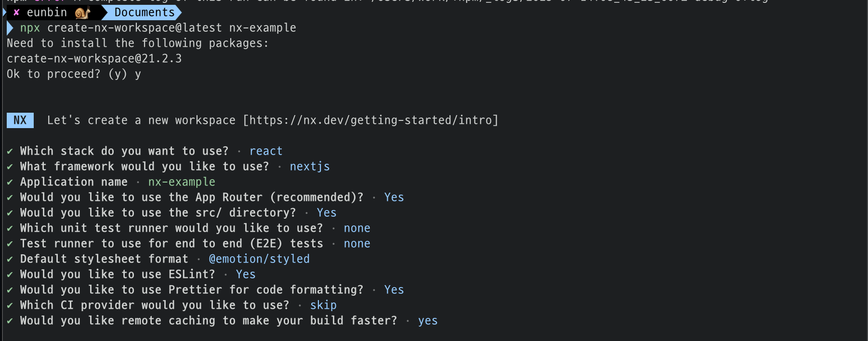Click the snail emoji in the prompt
The image size is (868, 341).
(82, 13)
